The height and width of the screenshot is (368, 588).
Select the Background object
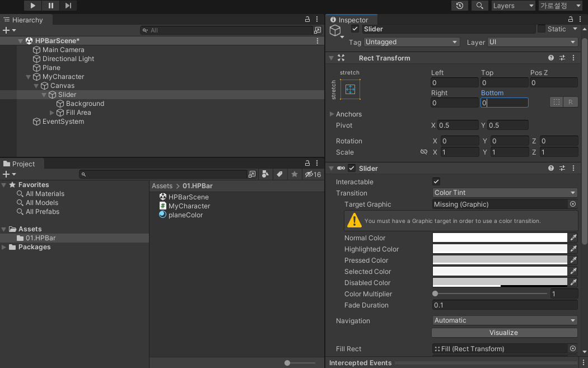coord(85,104)
